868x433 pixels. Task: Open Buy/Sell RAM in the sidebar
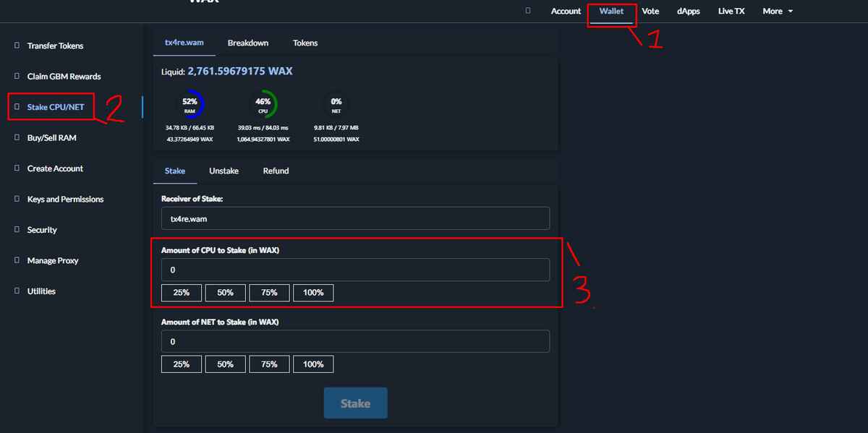(51, 137)
